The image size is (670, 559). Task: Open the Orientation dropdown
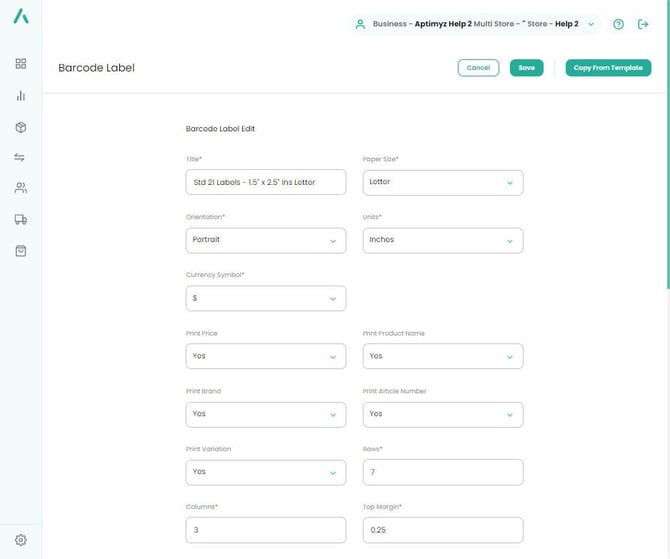[x=265, y=240]
